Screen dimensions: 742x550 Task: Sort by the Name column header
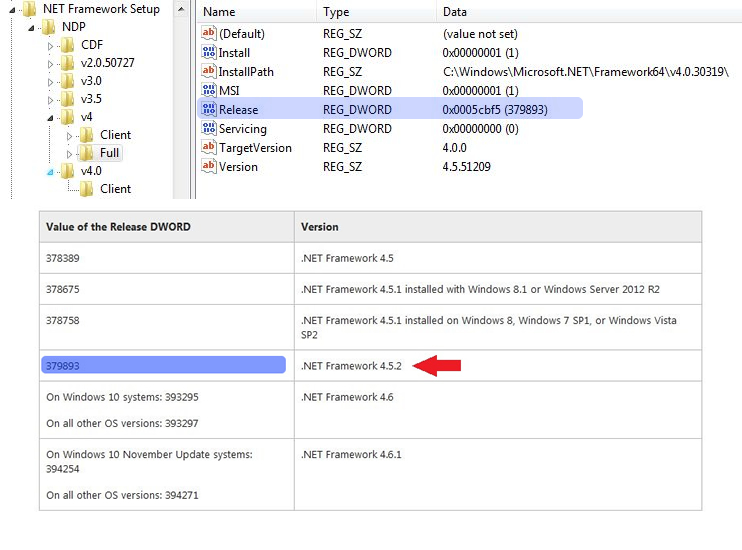point(257,12)
